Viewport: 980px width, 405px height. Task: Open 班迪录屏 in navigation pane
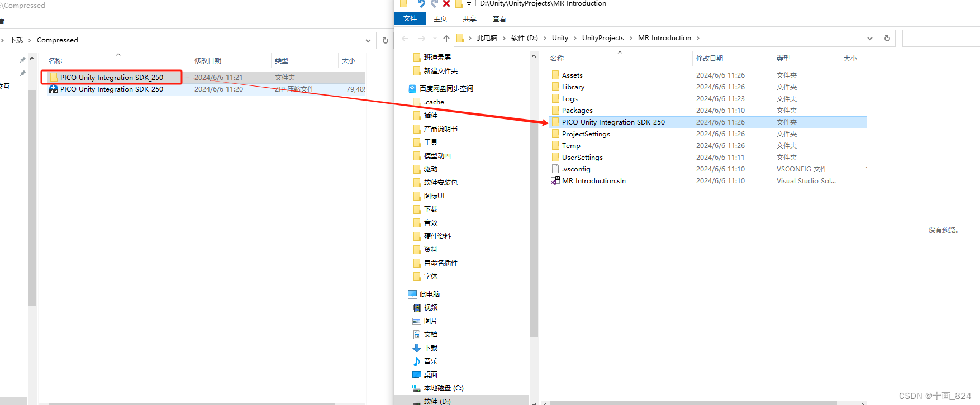[437, 57]
